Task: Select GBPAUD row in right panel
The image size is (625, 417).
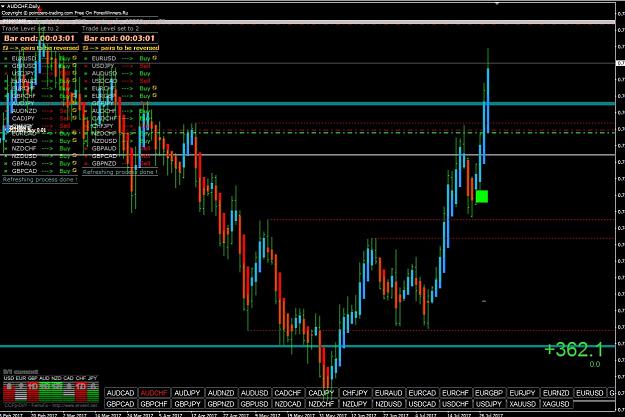Action: (x=119, y=148)
